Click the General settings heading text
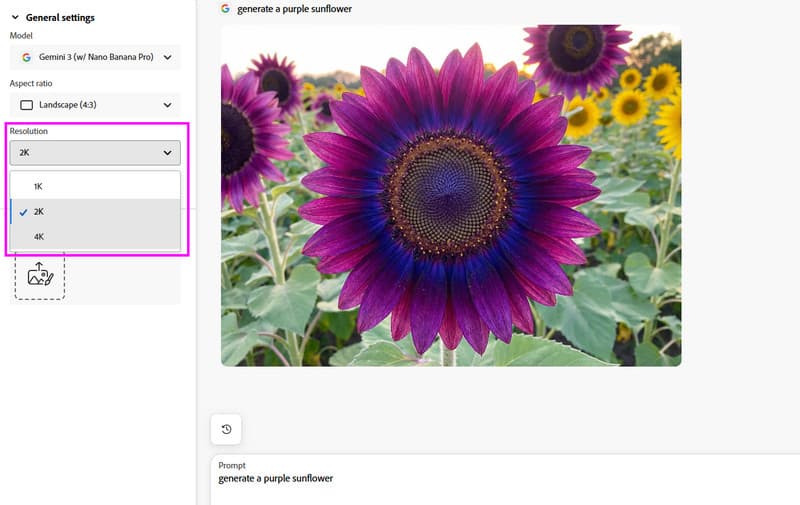This screenshot has width=800, height=505. [60, 17]
